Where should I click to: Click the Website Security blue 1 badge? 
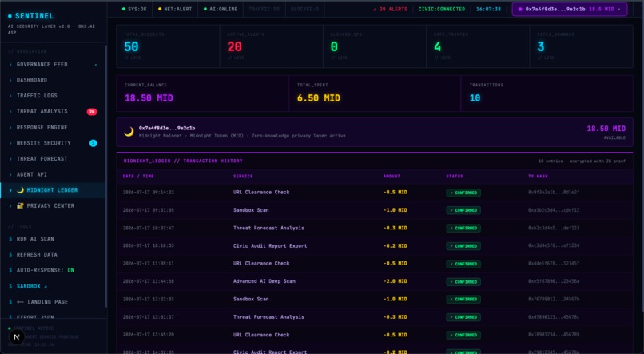pyautogui.click(x=93, y=143)
